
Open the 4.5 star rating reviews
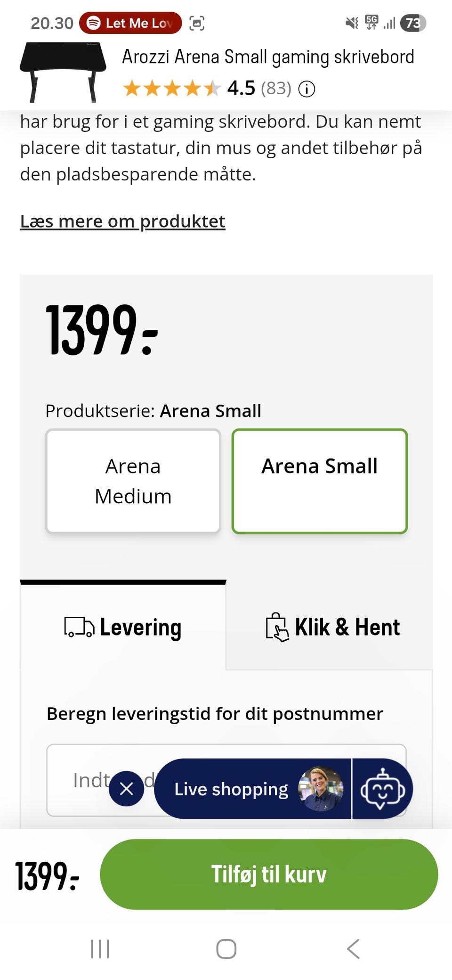(207, 89)
